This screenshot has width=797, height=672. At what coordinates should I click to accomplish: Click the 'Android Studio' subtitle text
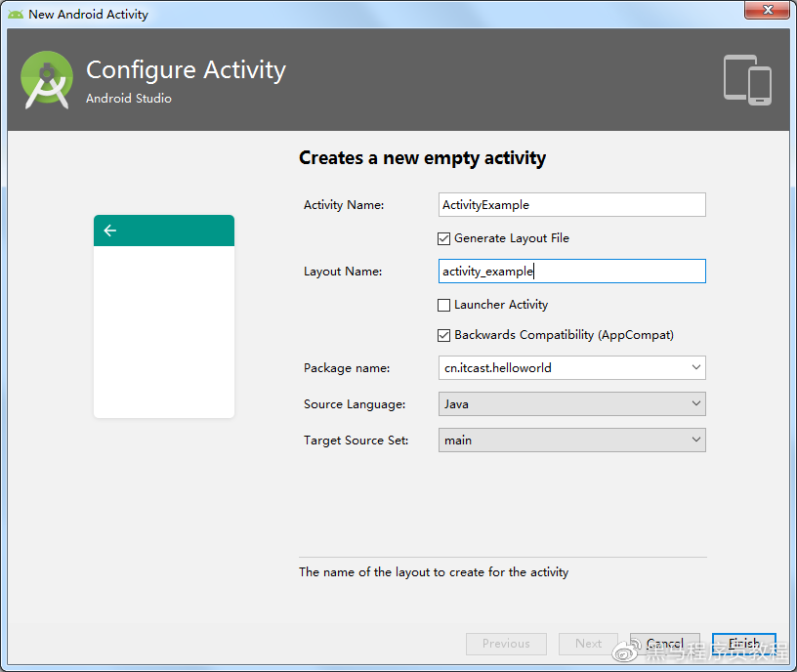click(x=129, y=98)
